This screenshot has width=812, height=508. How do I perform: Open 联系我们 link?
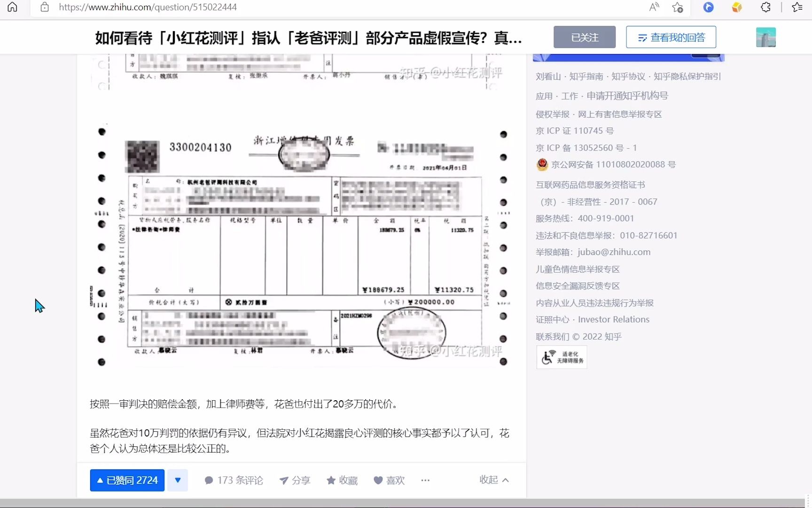point(553,337)
